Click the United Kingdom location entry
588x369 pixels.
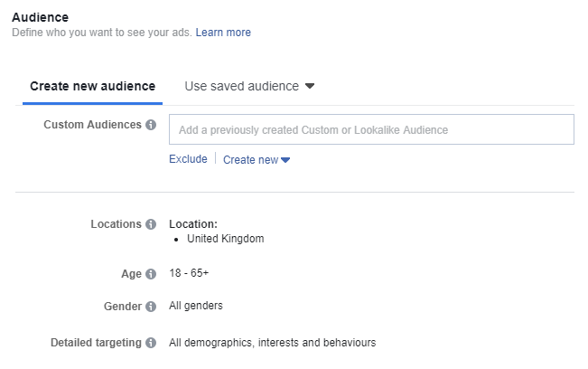[x=226, y=239]
